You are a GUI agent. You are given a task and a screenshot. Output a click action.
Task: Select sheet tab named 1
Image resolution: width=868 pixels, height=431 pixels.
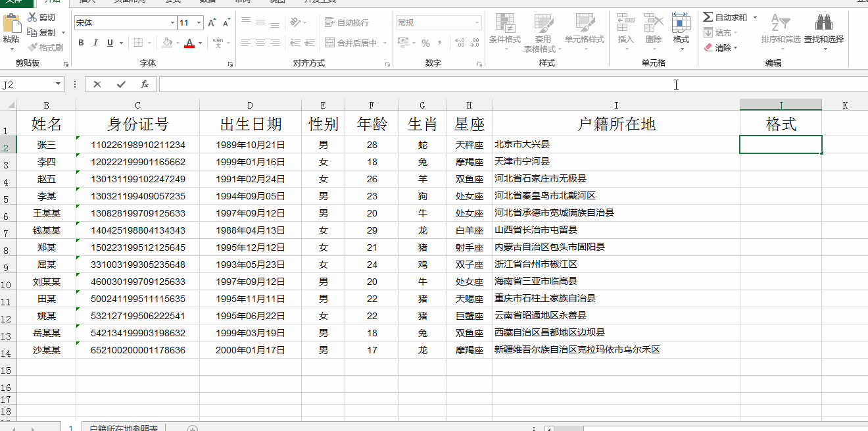[x=71, y=427]
